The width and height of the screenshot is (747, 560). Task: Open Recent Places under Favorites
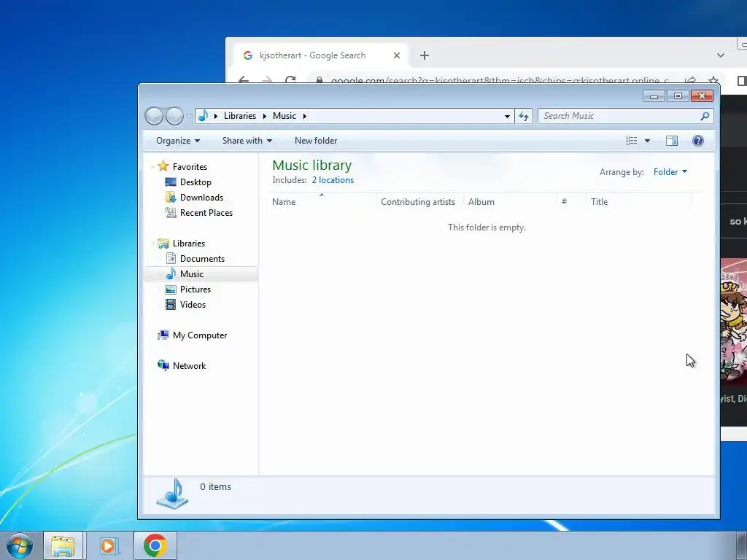[206, 212]
